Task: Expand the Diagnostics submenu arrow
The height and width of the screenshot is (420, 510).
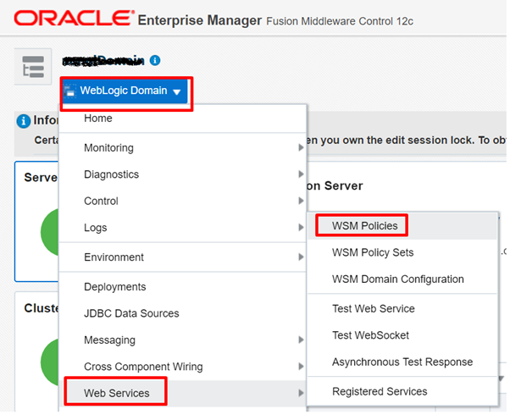Action: pos(301,174)
